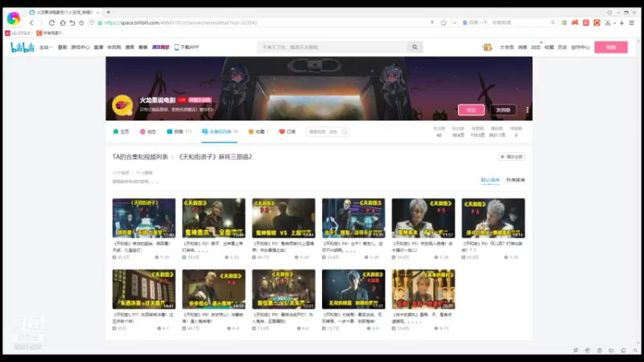
Task: Click the LG 27GL bookmark in bookmarks bar
Action: [x=19, y=33]
